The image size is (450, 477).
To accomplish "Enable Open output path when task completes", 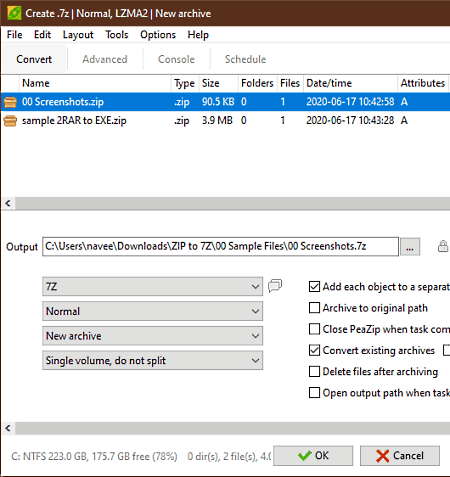I will point(314,393).
